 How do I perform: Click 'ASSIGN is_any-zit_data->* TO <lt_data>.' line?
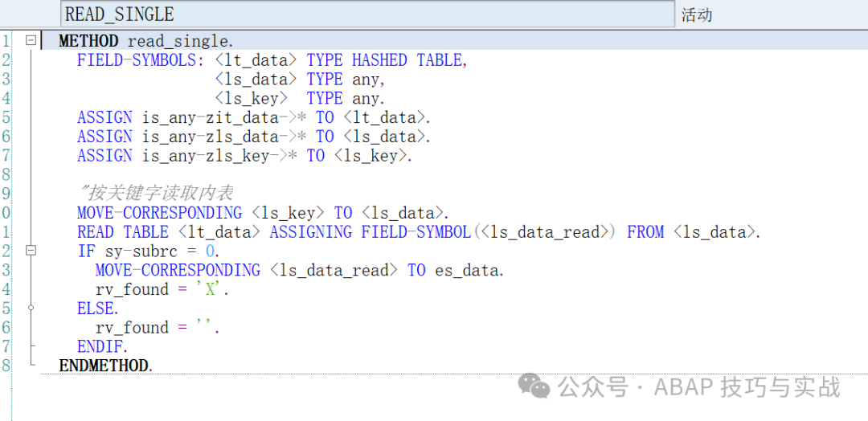(x=254, y=117)
